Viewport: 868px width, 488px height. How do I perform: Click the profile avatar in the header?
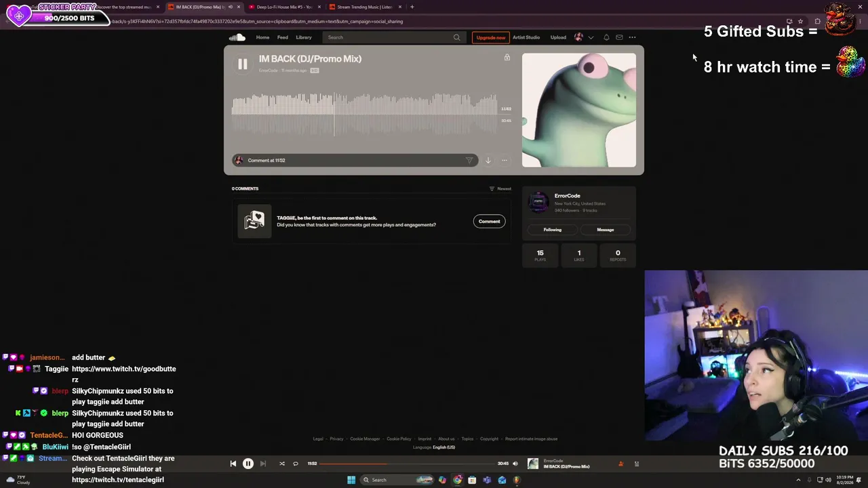coord(578,37)
